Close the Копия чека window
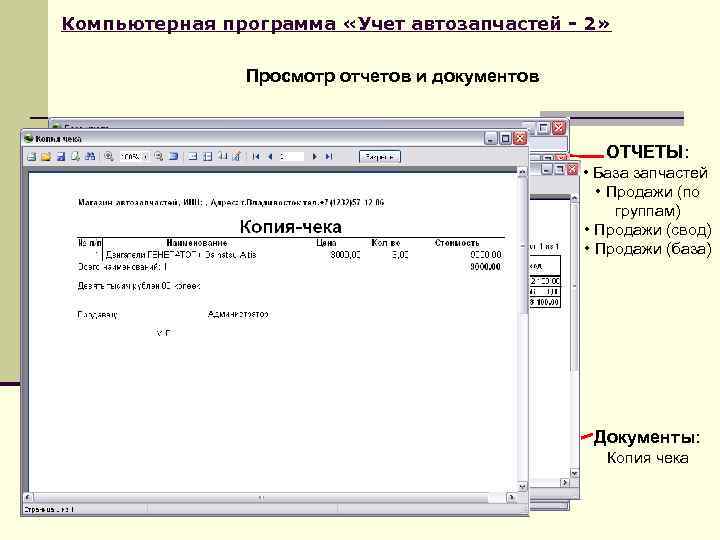720x540 pixels. [520, 138]
